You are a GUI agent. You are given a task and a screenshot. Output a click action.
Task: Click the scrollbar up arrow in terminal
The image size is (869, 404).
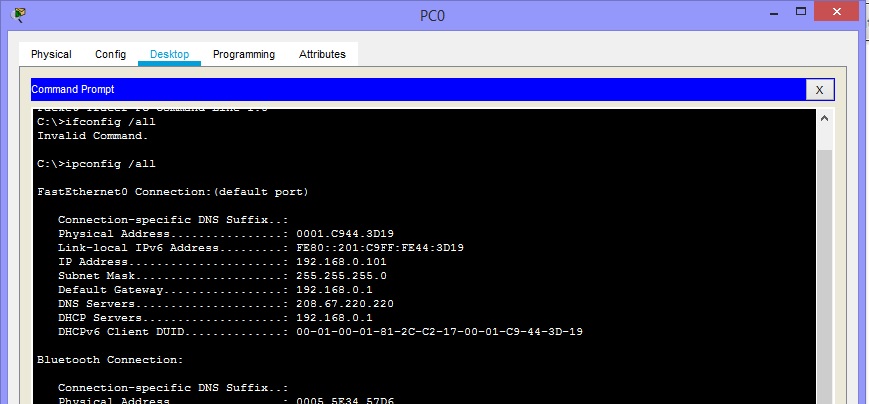tap(825, 117)
